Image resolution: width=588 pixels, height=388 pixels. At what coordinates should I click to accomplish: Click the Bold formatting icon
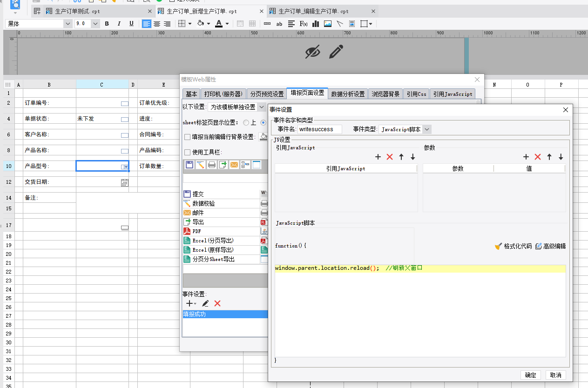coord(107,24)
